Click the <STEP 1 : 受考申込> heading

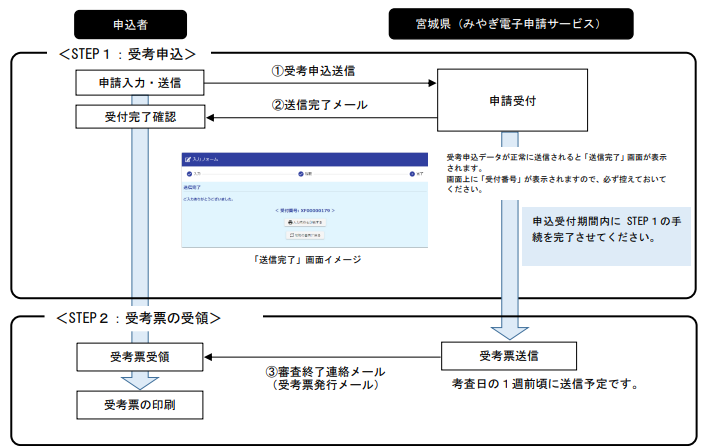(x=127, y=54)
